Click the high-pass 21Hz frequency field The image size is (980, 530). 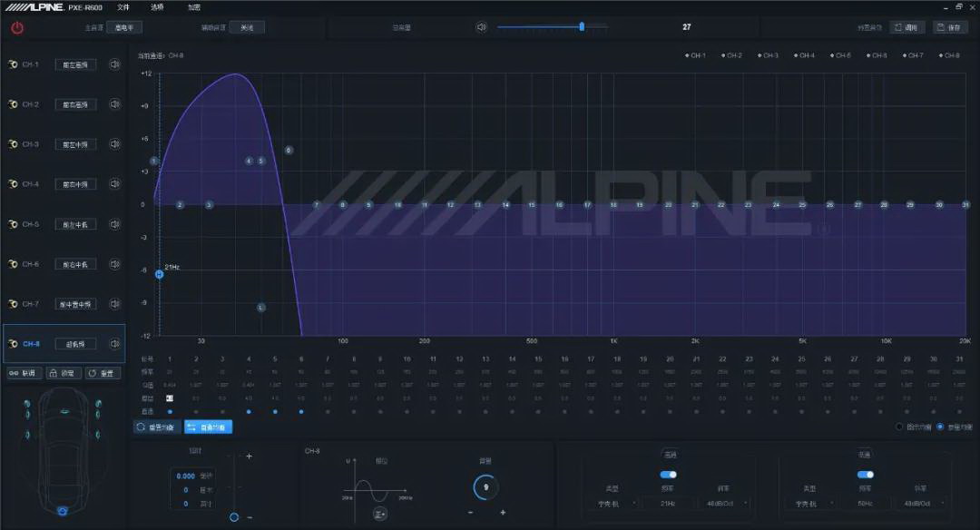(668, 503)
